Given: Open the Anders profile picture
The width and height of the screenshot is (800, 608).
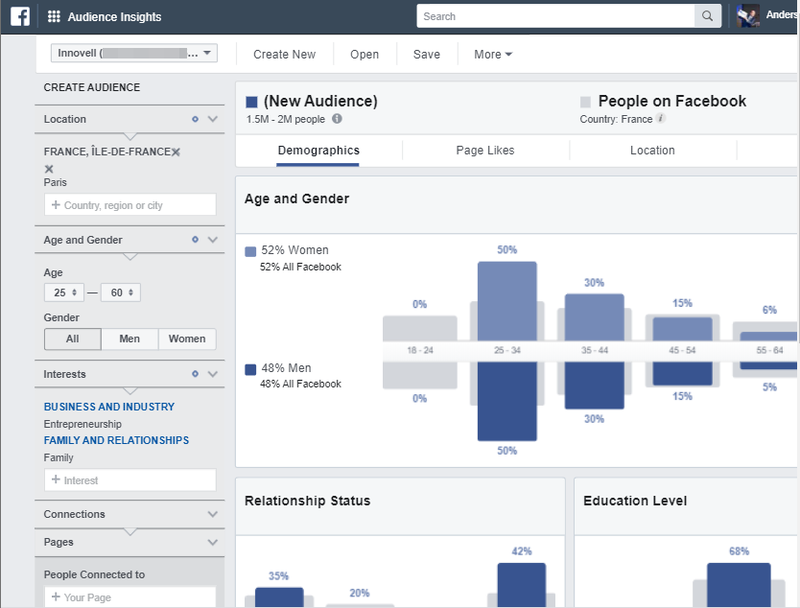Looking at the screenshot, I should point(748,16).
